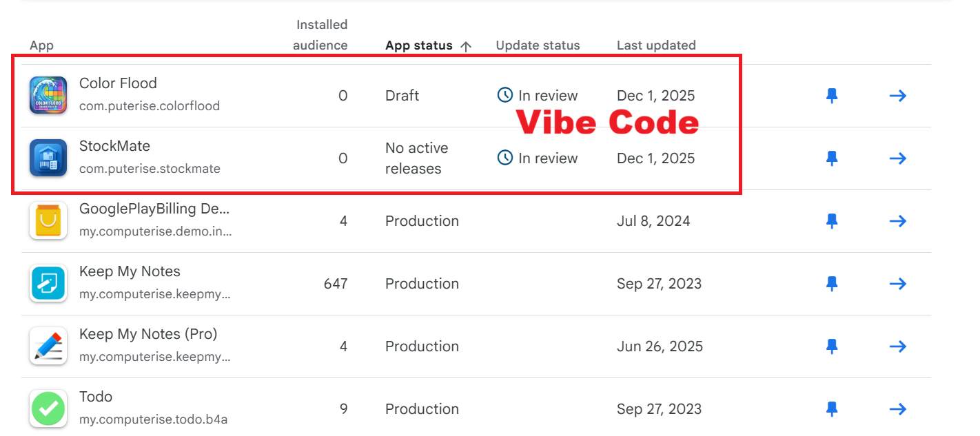The height and width of the screenshot is (436, 980).
Task: Unpin the Color Flood app
Action: (x=832, y=96)
